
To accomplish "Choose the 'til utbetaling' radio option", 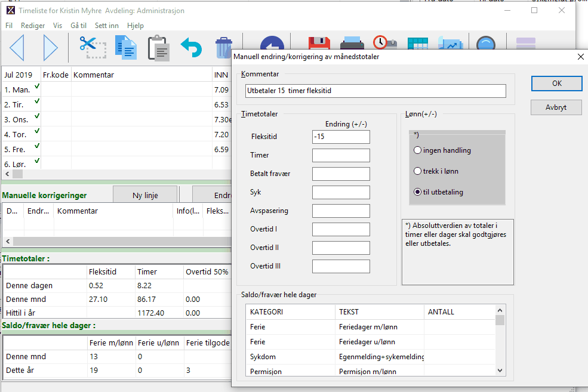I will (x=418, y=192).
